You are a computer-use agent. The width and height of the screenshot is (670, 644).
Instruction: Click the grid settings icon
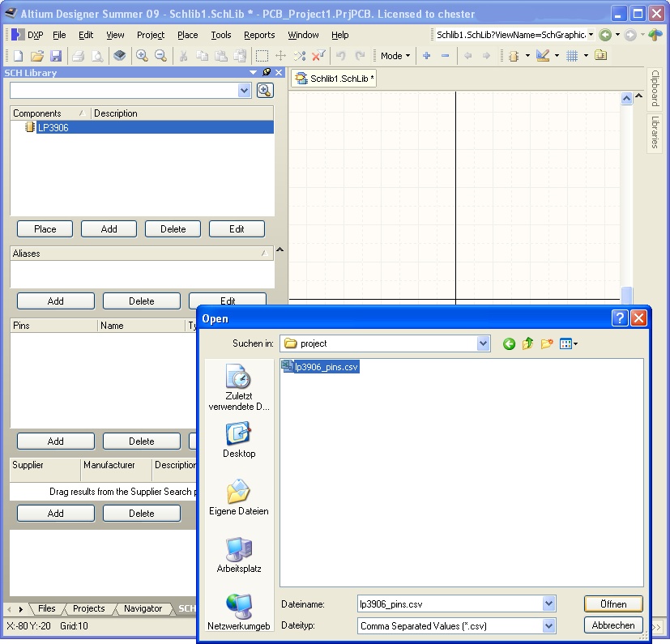pyautogui.click(x=572, y=56)
